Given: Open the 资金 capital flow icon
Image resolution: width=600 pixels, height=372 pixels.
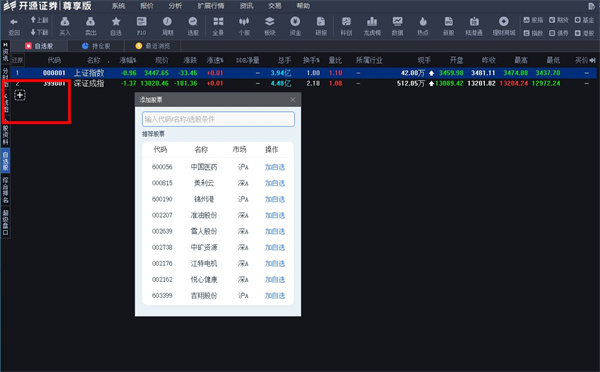Looking at the screenshot, I should [x=295, y=22].
